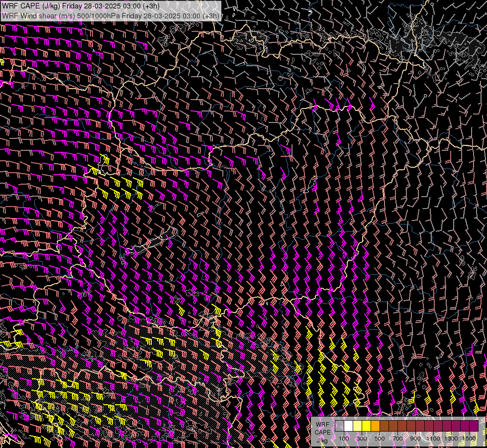Click the '300' legend value label

[362, 439]
